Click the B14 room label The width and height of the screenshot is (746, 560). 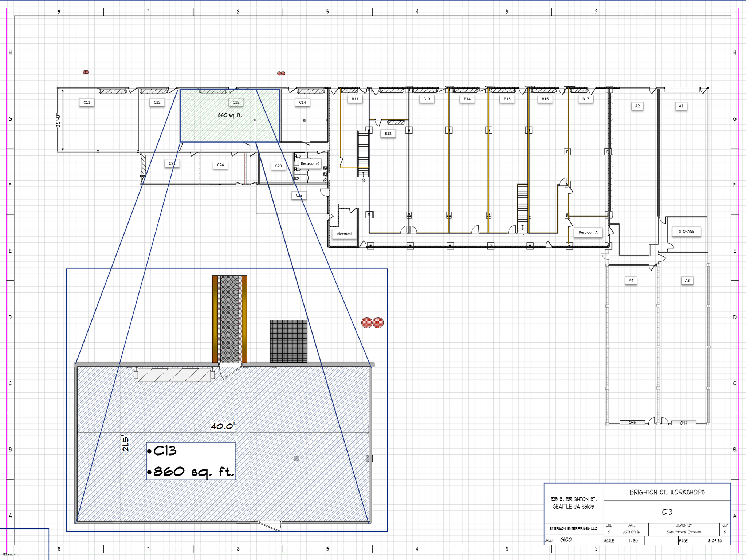click(x=467, y=99)
